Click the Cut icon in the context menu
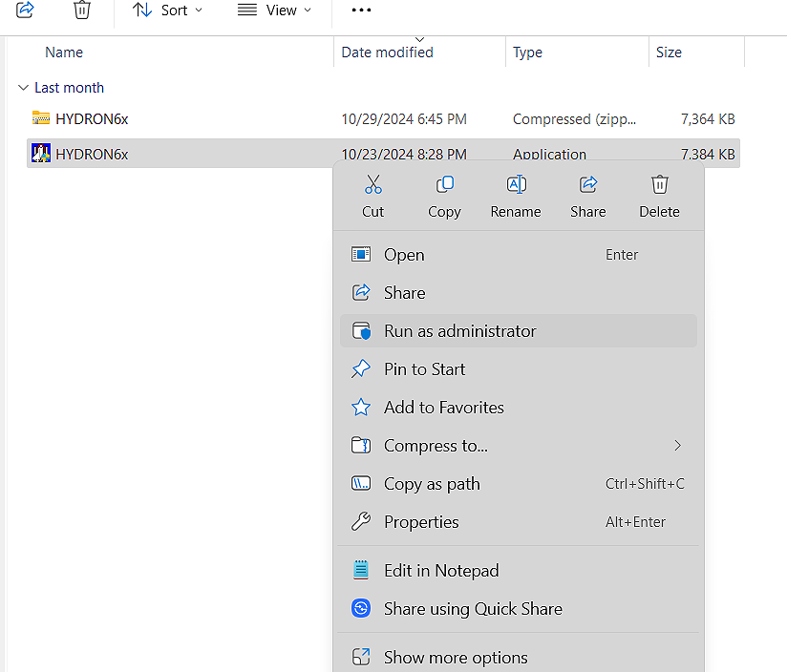This screenshot has width=787, height=672. tap(372, 184)
